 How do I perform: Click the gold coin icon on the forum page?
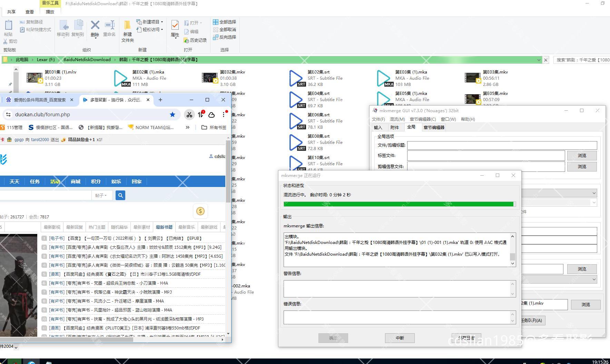(x=200, y=211)
